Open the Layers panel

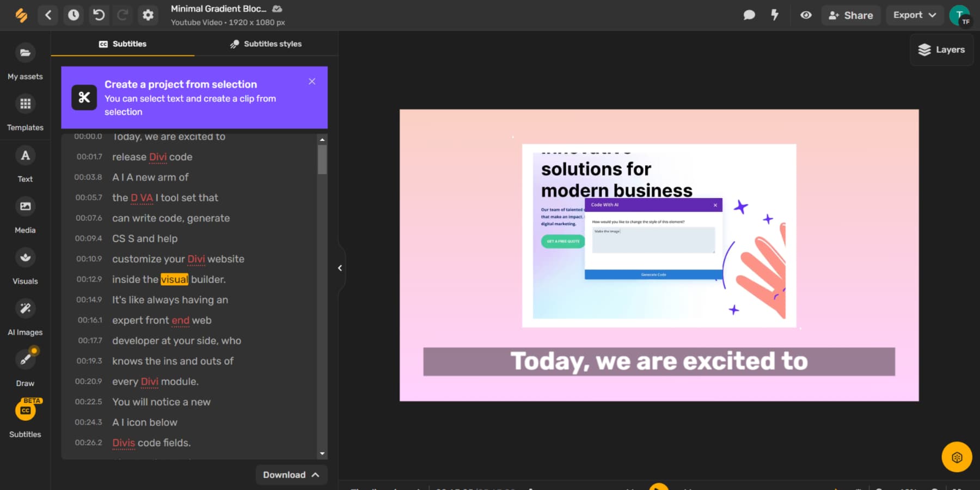941,50
